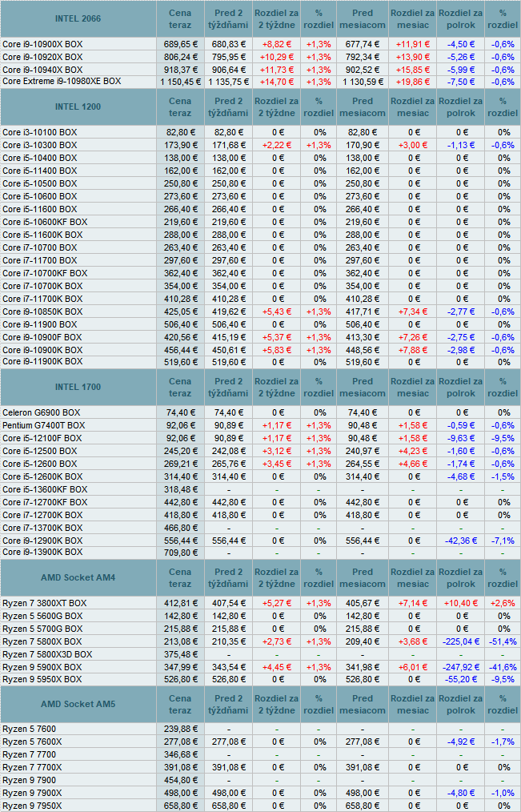Viewport: 521px width, 812px height.
Task: Click Celeron G6900 BOX product name
Action: (x=42, y=412)
